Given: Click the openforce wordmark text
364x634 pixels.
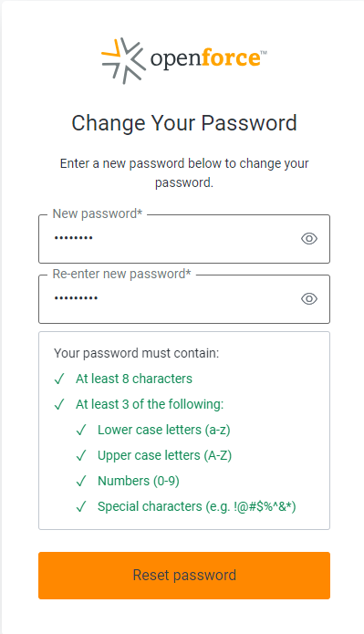Looking at the screenshot, I should (x=208, y=58).
